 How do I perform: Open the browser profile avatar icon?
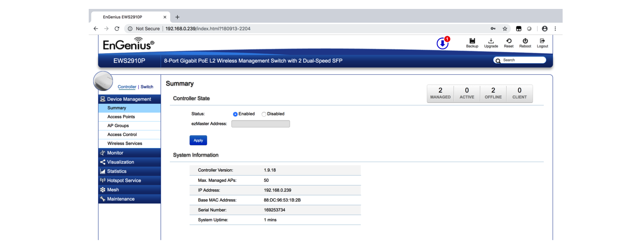coord(545,29)
